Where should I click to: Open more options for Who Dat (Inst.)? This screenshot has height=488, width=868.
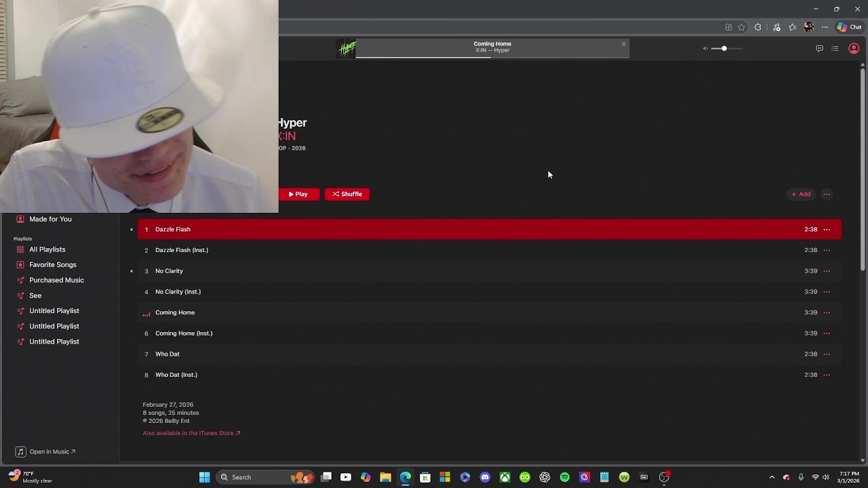pyautogui.click(x=827, y=375)
